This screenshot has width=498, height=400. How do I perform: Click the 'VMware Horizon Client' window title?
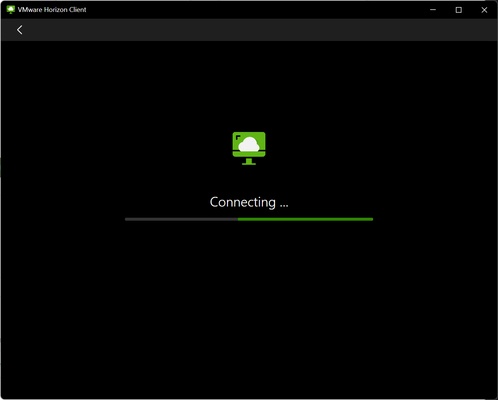click(x=52, y=10)
